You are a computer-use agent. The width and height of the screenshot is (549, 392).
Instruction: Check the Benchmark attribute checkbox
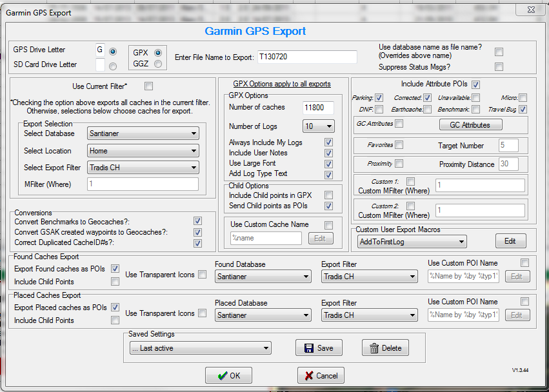475,109
